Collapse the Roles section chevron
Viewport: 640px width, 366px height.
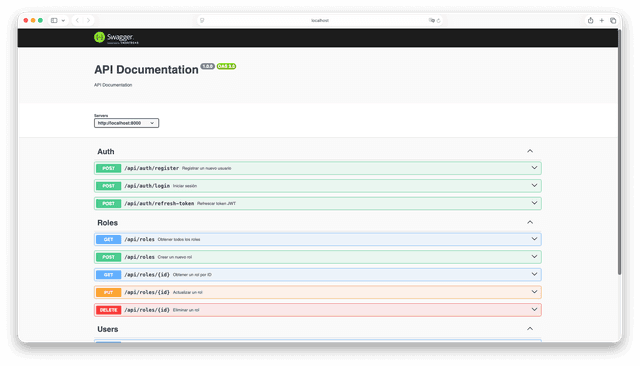[530, 222]
